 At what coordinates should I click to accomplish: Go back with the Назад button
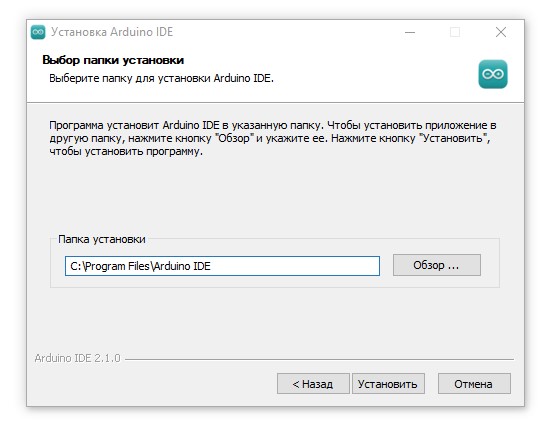[x=313, y=384]
